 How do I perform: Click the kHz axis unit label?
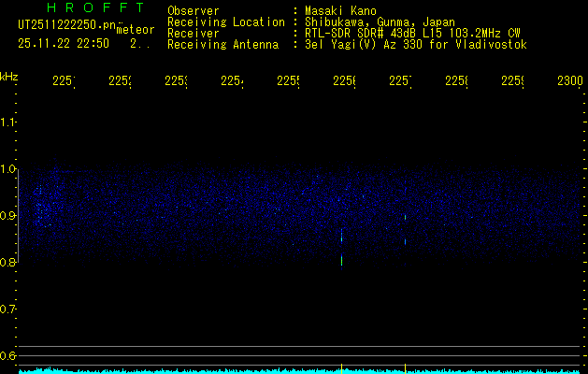[x=9, y=77]
